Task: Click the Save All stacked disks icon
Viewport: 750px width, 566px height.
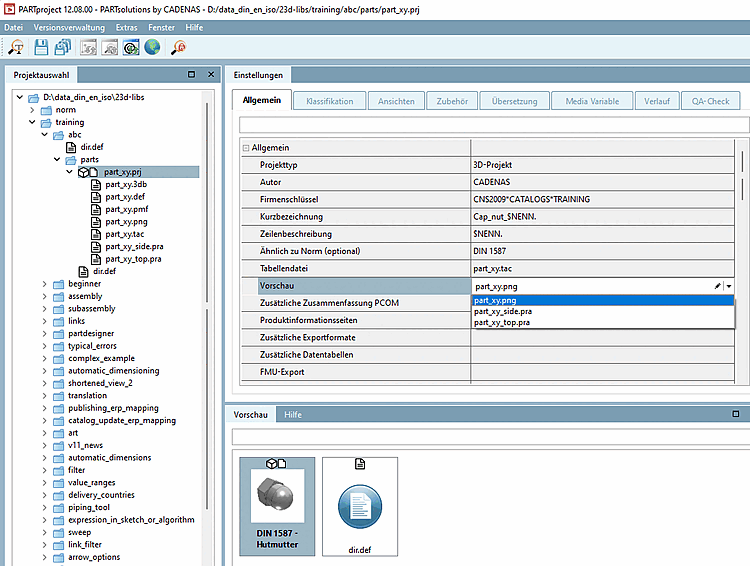Action: (62, 47)
